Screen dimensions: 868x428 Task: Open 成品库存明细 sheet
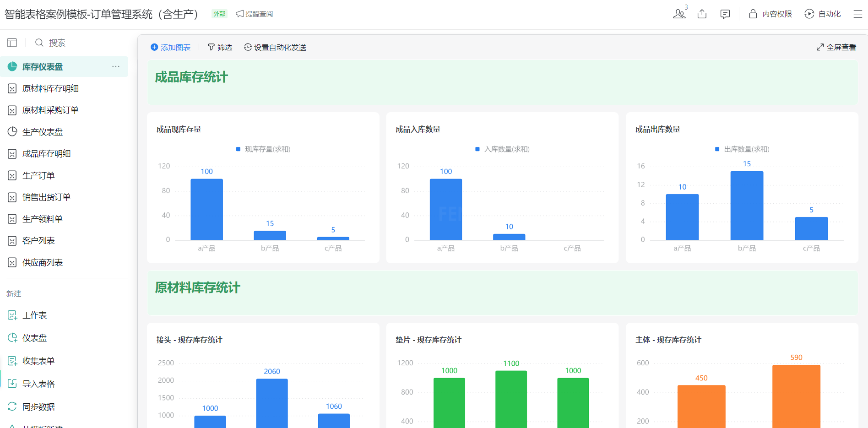coord(64,154)
